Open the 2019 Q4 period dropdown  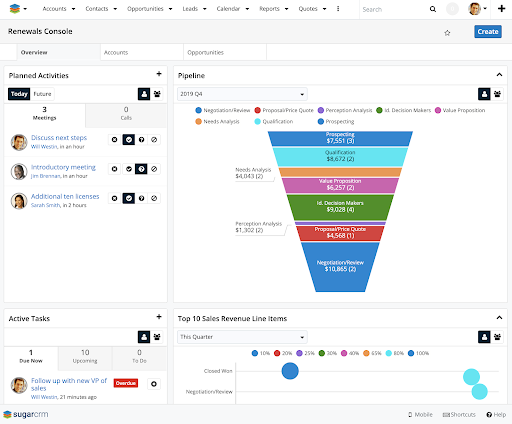[x=242, y=94]
